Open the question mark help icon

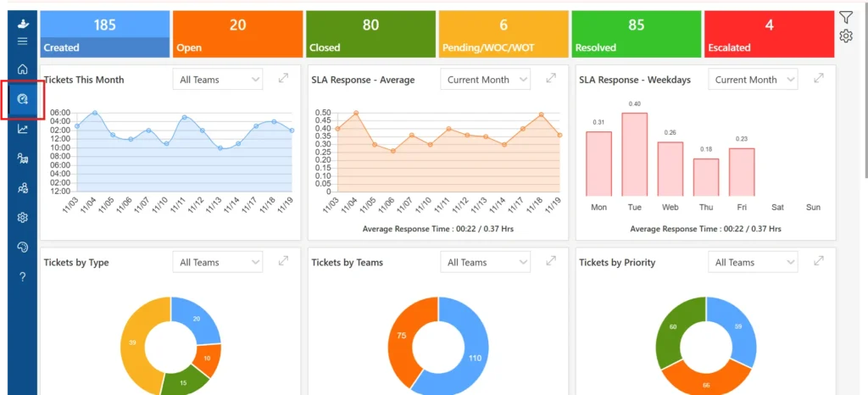(23, 276)
